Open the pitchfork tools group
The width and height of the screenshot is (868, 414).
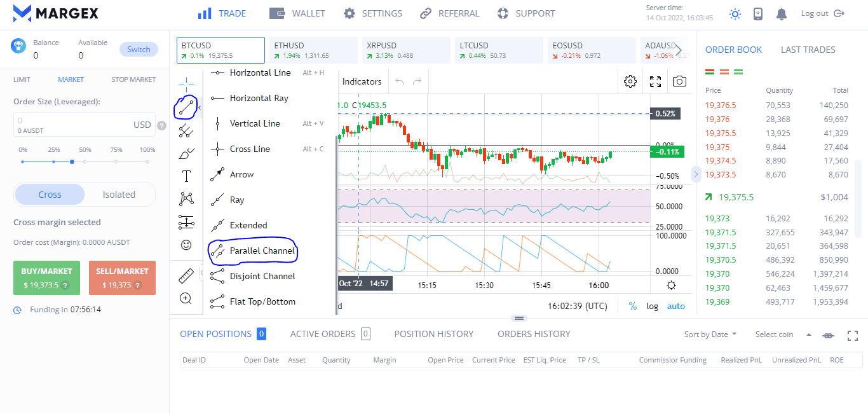tap(186, 131)
